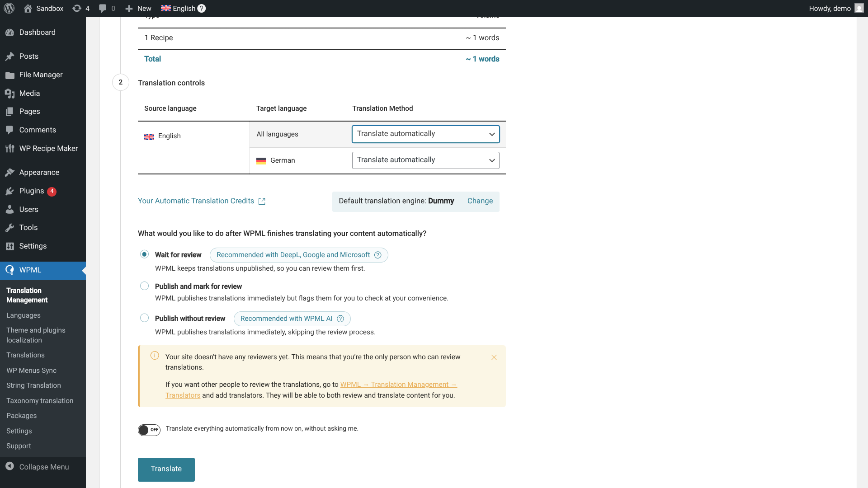The height and width of the screenshot is (488, 868).
Task: Open the English language switcher flag
Action: click(166, 8)
